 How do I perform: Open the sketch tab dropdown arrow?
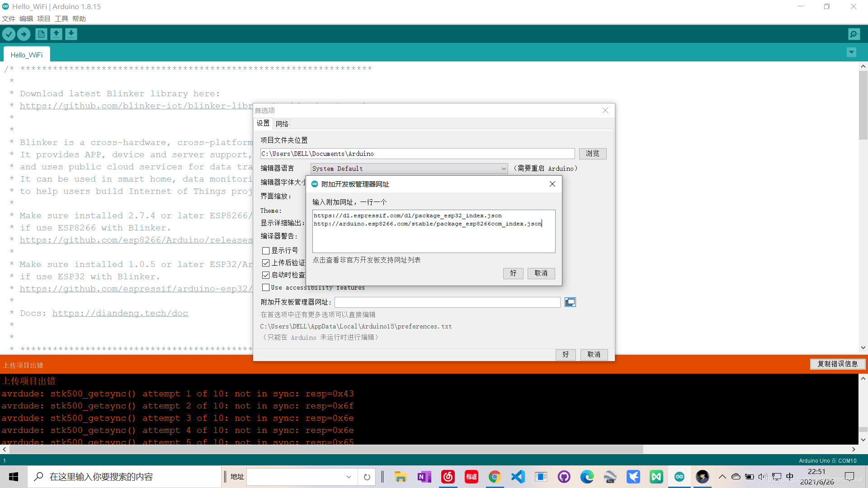[x=851, y=52]
